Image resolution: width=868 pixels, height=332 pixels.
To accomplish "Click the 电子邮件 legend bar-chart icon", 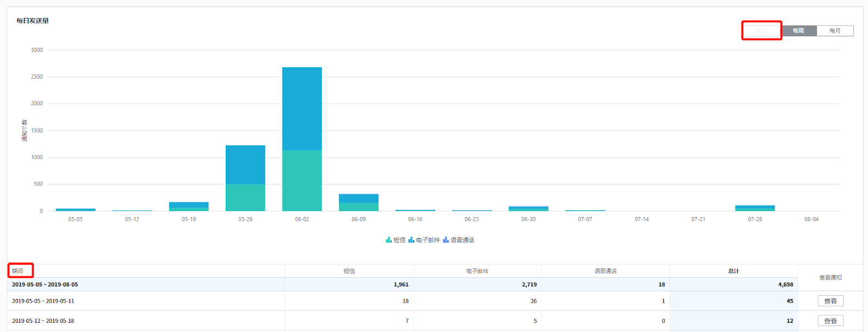I will (411, 240).
